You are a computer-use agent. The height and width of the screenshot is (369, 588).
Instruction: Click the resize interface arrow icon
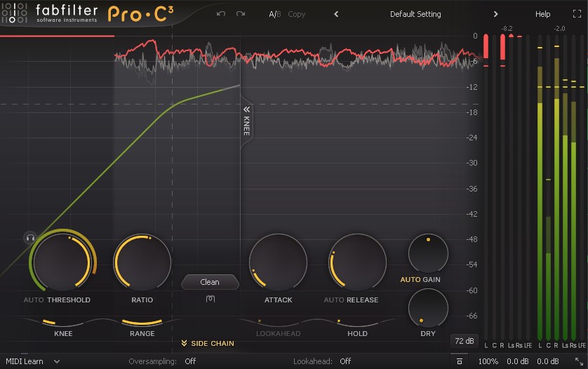point(579,361)
